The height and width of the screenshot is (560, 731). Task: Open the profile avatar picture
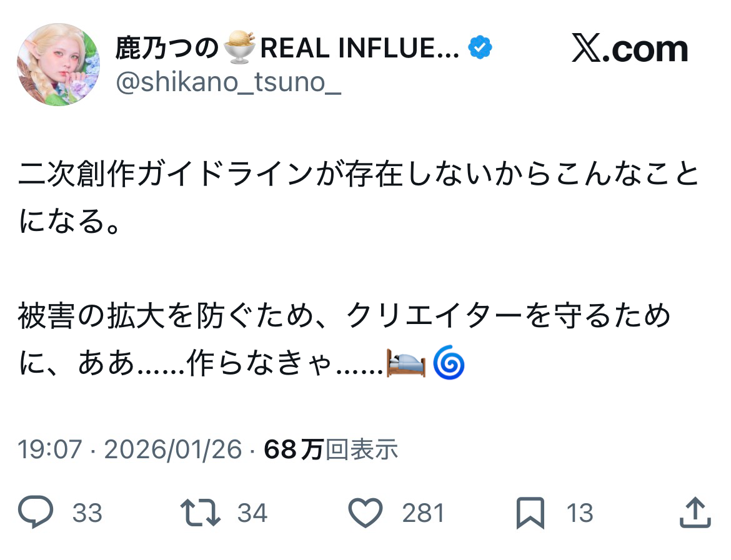58,65
